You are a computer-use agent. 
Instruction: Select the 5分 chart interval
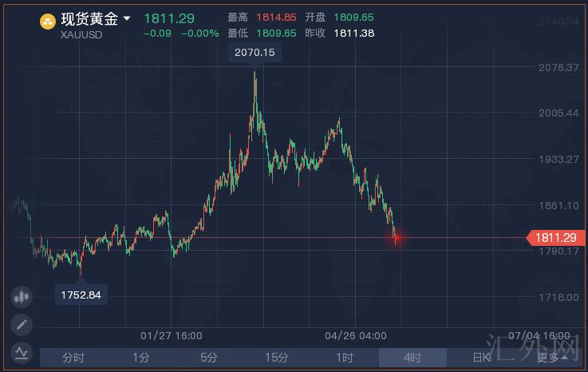click(209, 358)
